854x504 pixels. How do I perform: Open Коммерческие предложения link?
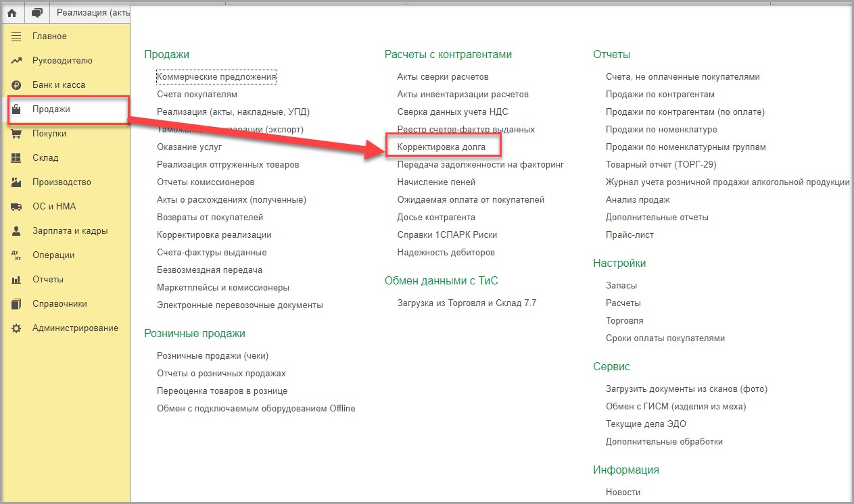tap(216, 77)
